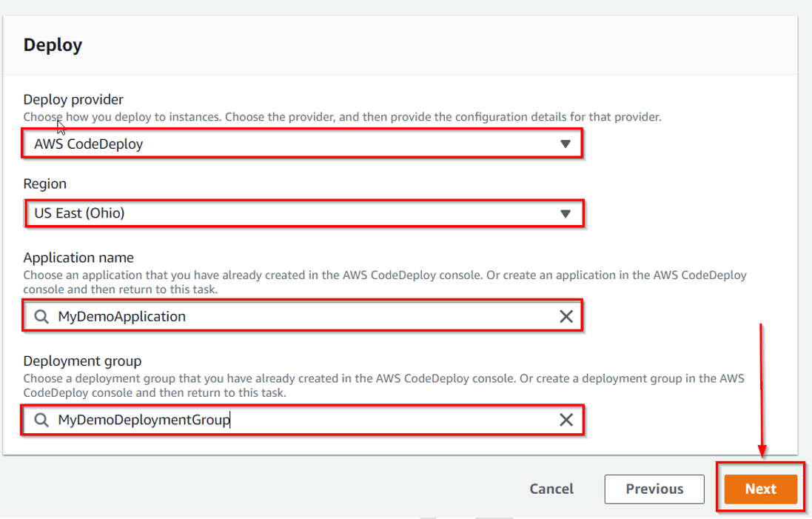Click the Previous button

(654, 489)
